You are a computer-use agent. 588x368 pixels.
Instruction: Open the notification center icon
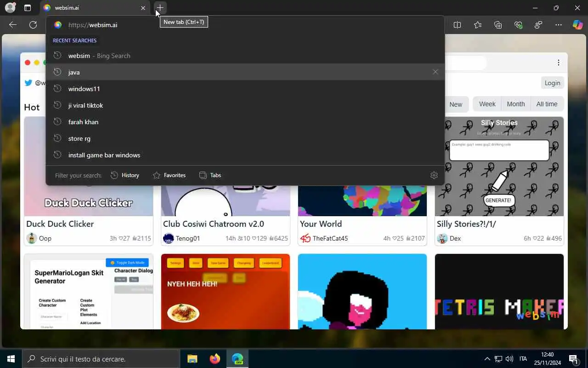pos(573,359)
